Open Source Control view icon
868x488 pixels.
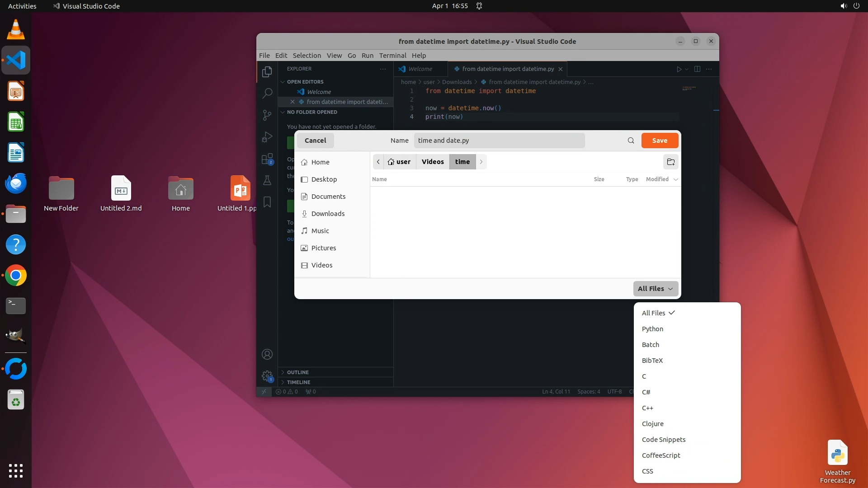267,115
